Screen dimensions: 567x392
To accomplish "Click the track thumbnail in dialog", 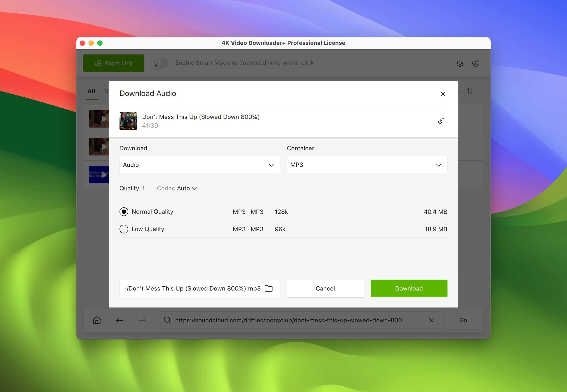I will [128, 121].
